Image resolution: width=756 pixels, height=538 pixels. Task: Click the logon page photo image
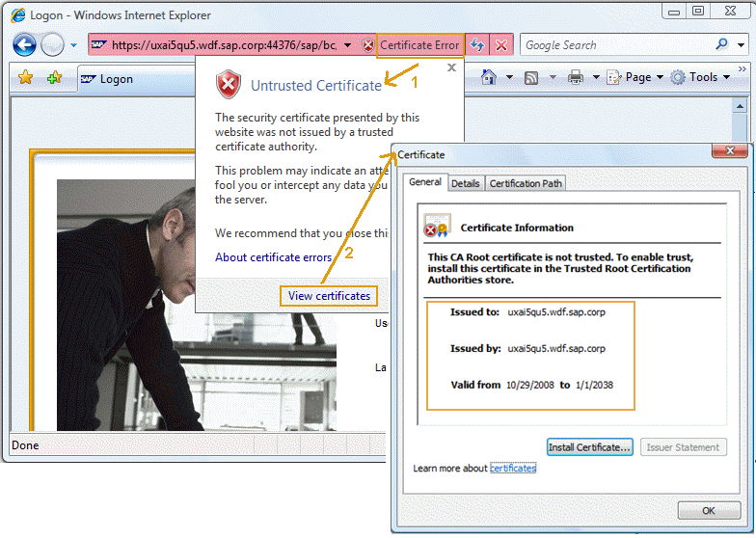click(197, 305)
